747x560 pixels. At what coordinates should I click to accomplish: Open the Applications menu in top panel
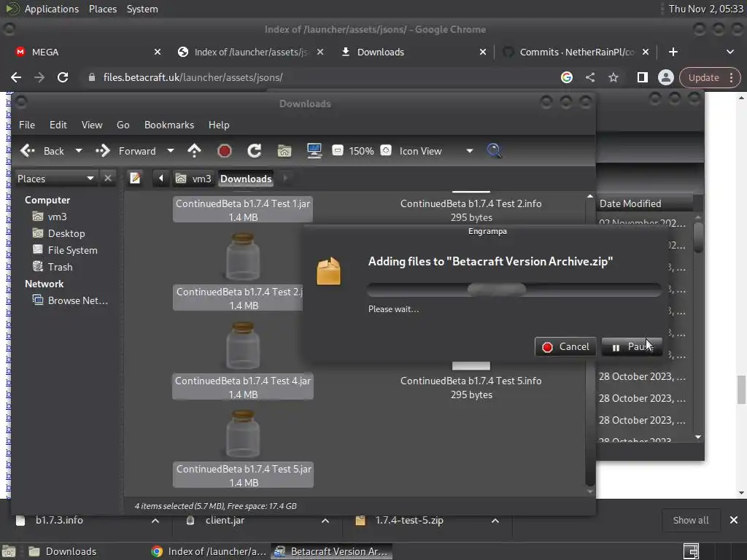point(52,9)
